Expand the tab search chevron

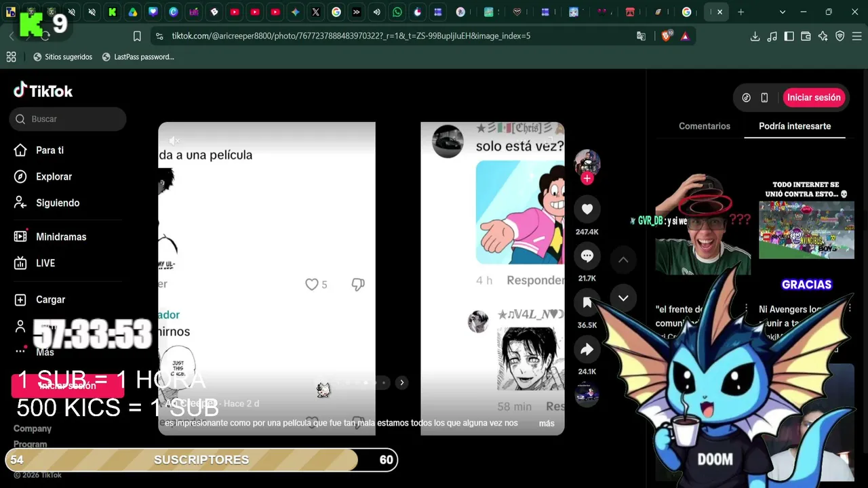click(782, 12)
